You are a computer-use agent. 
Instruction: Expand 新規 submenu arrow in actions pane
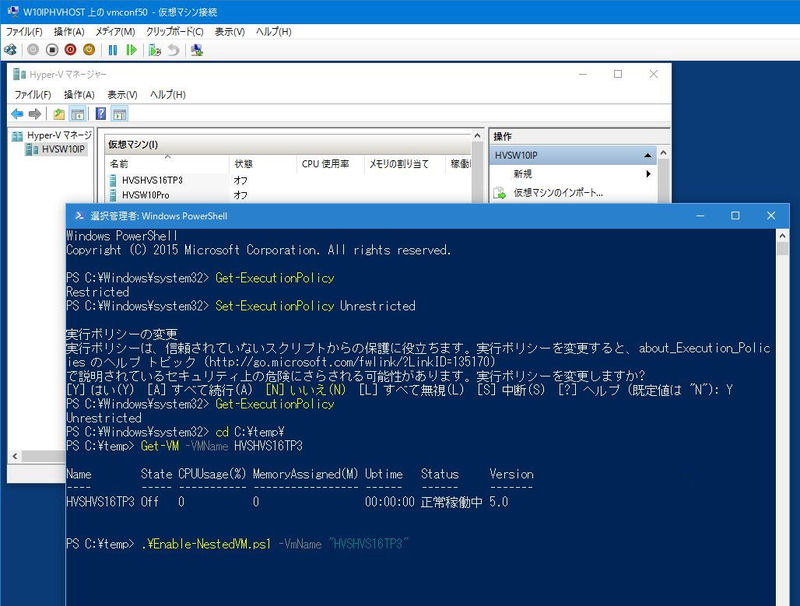tap(648, 174)
